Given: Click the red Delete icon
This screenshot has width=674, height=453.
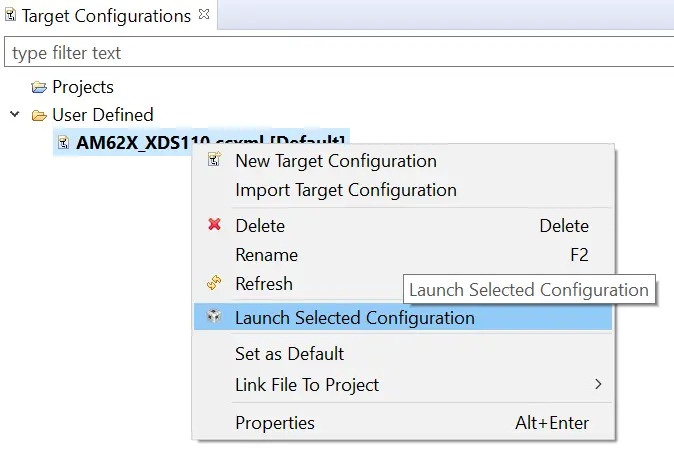Looking at the screenshot, I should click(214, 226).
